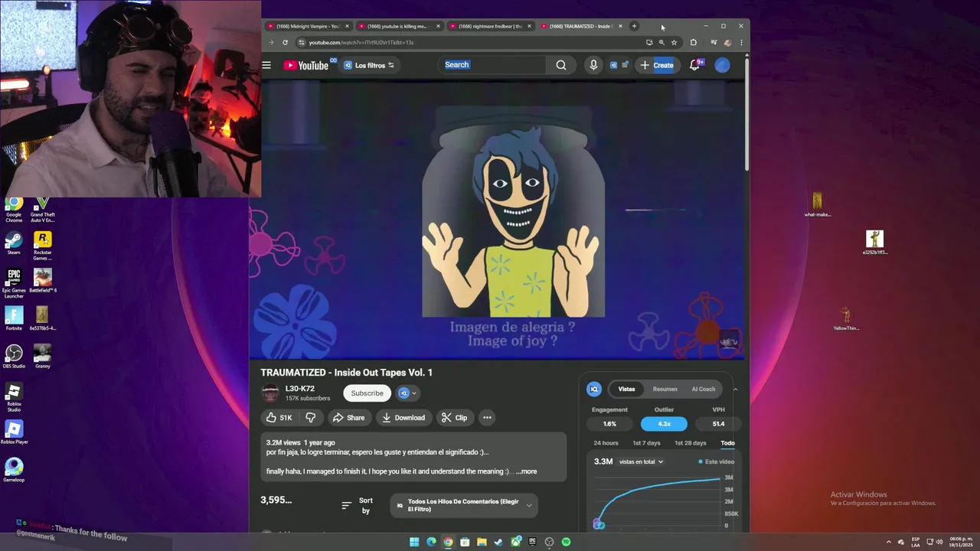Open Roblox Studio desktop icon

pyautogui.click(x=14, y=397)
